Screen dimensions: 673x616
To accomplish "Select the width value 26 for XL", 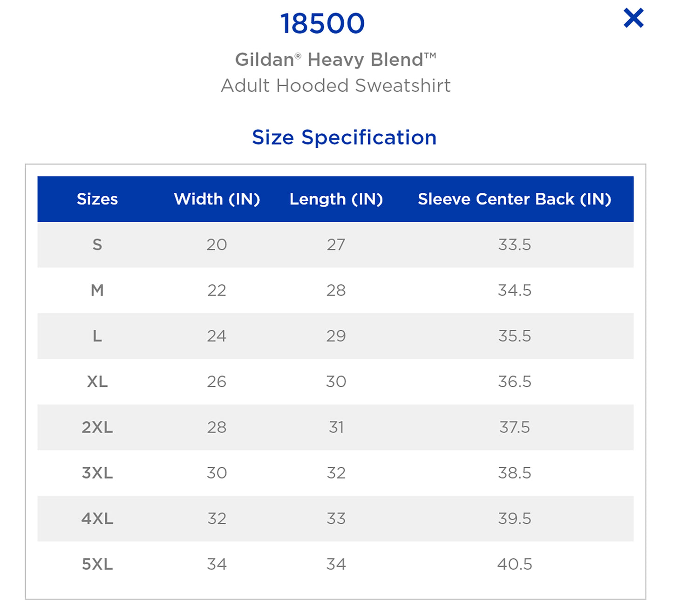I will tap(217, 382).
